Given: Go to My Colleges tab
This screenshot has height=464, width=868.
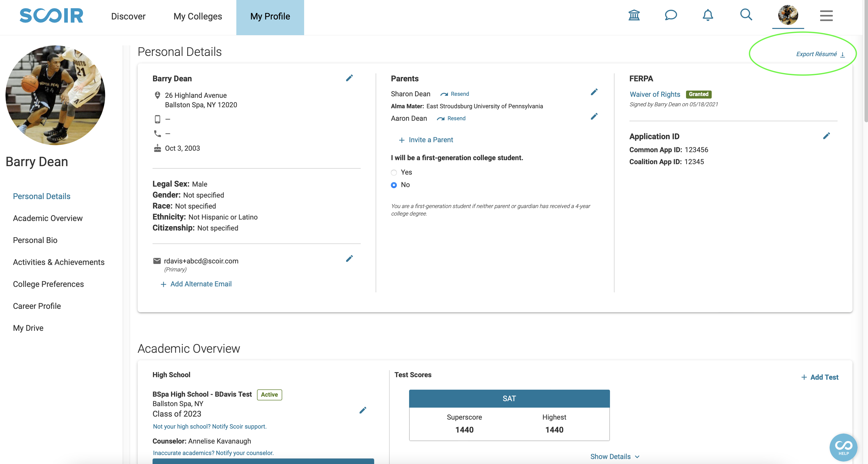Looking at the screenshot, I should point(198,16).
